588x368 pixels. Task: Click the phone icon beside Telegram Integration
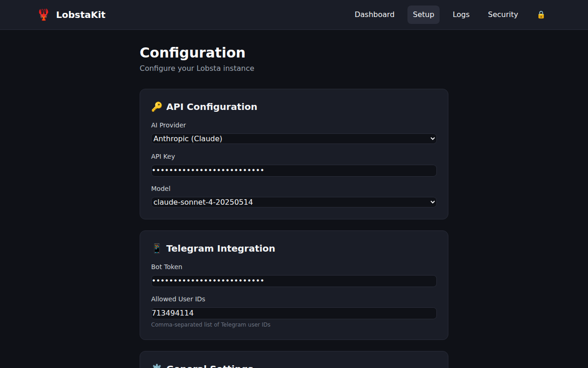[157, 248]
